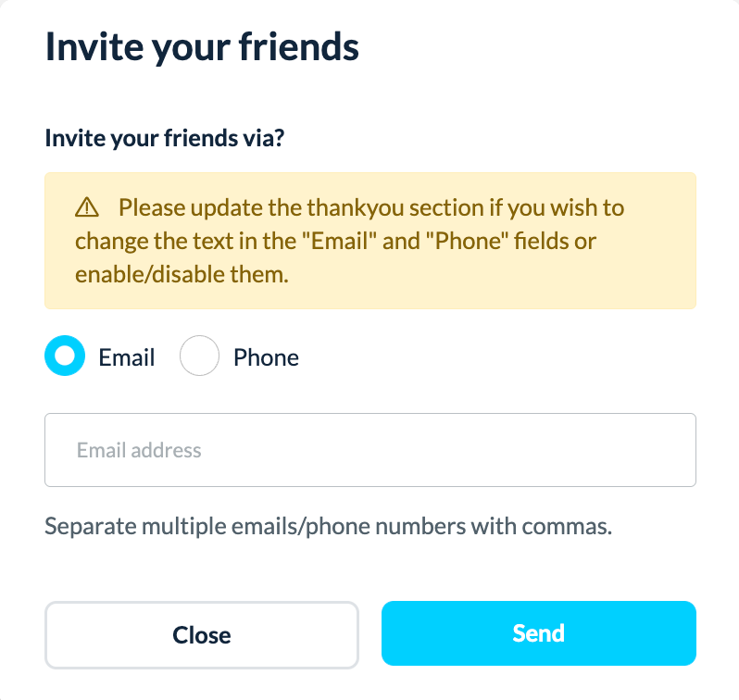Image resolution: width=739 pixels, height=700 pixels.
Task: Select the Phone radio button
Action: [x=199, y=356]
